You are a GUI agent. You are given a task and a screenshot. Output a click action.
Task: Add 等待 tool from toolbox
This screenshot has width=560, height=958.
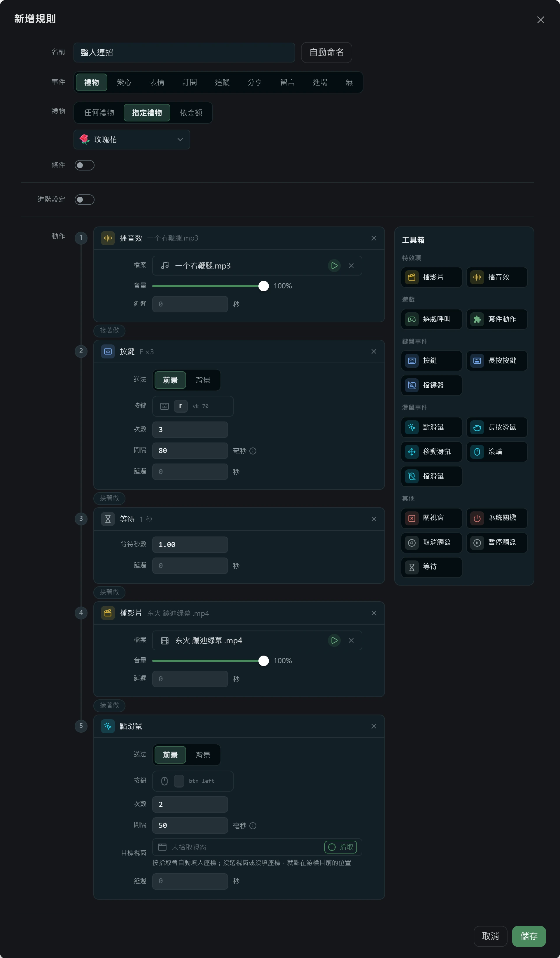click(x=431, y=567)
